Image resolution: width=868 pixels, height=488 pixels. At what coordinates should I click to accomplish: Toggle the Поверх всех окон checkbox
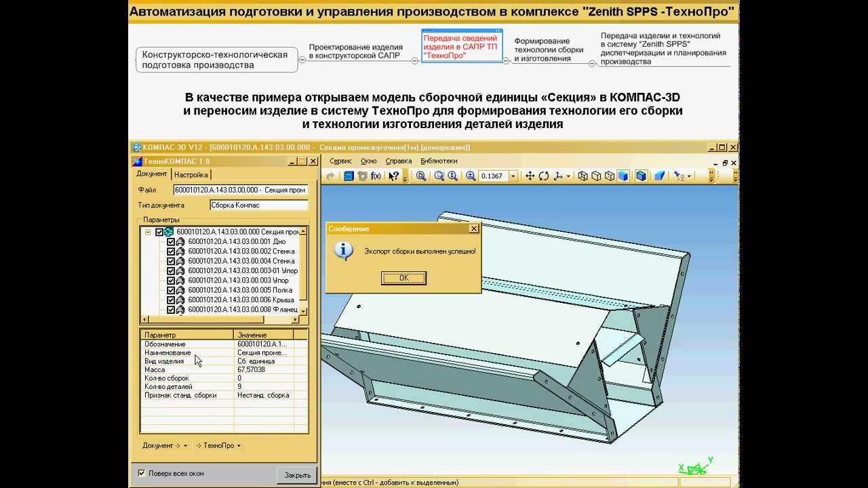pyautogui.click(x=142, y=473)
